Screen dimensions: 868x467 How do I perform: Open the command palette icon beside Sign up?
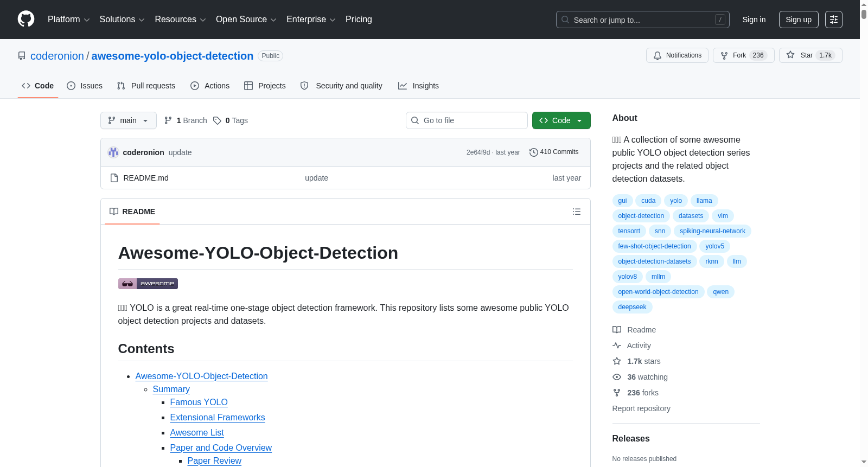(834, 20)
